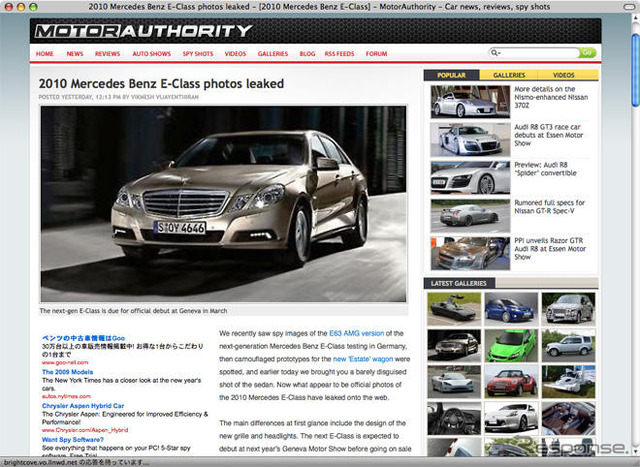Click the scroll-up arrow of the browser scrollbar
The height and width of the screenshot is (467, 640).
[x=636, y=18]
